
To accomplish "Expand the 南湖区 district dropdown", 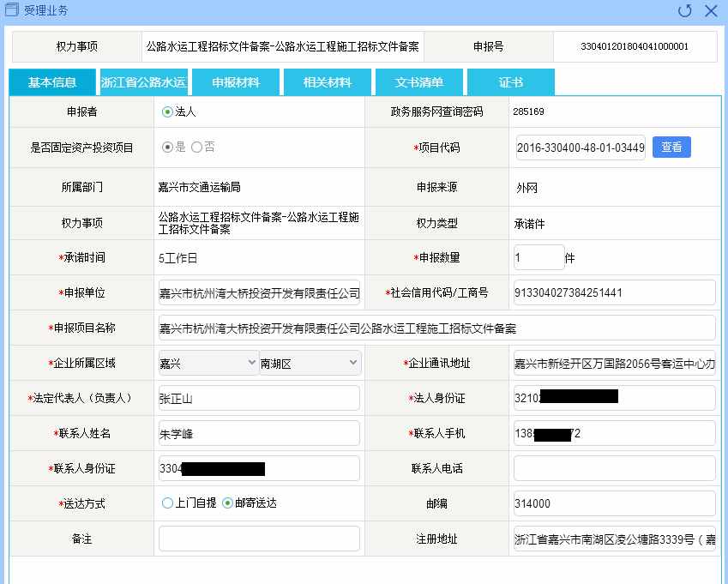I will click(310, 364).
